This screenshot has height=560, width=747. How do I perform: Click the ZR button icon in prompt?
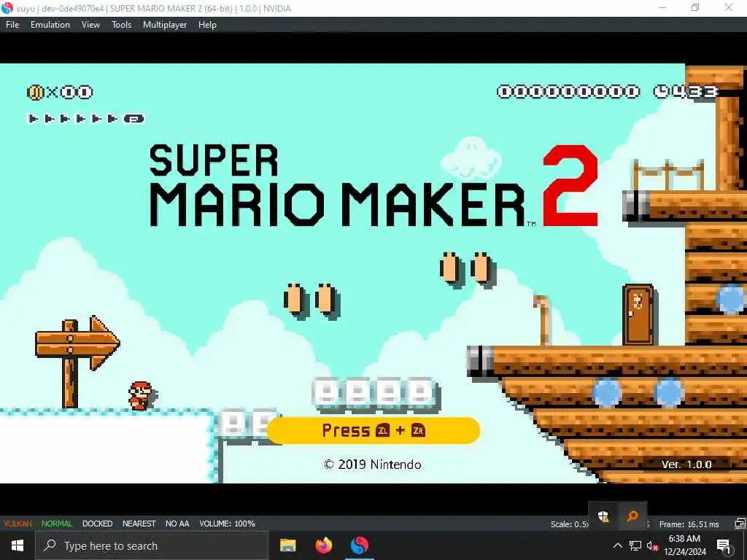point(418,430)
